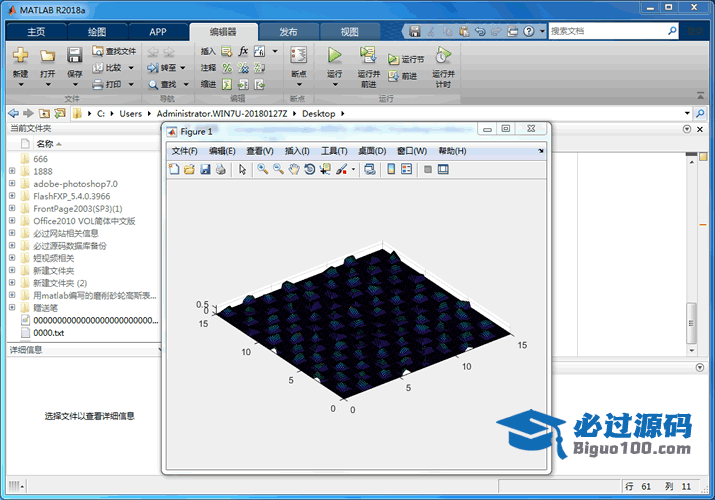Switch to the Home tab (主页)
The width and height of the screenshot is (715, 500).
point(36,32)
